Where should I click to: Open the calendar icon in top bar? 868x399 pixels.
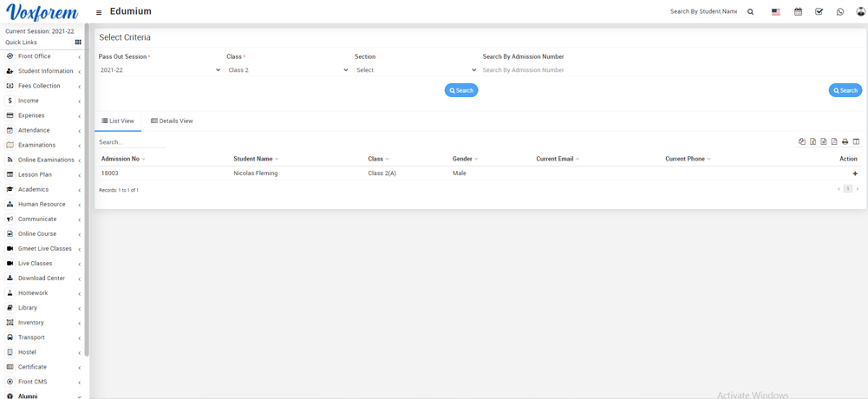click(x=798, y=12)
